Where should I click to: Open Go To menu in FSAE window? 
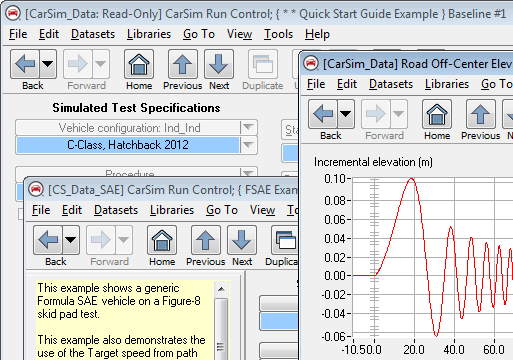tap(222, 210)
